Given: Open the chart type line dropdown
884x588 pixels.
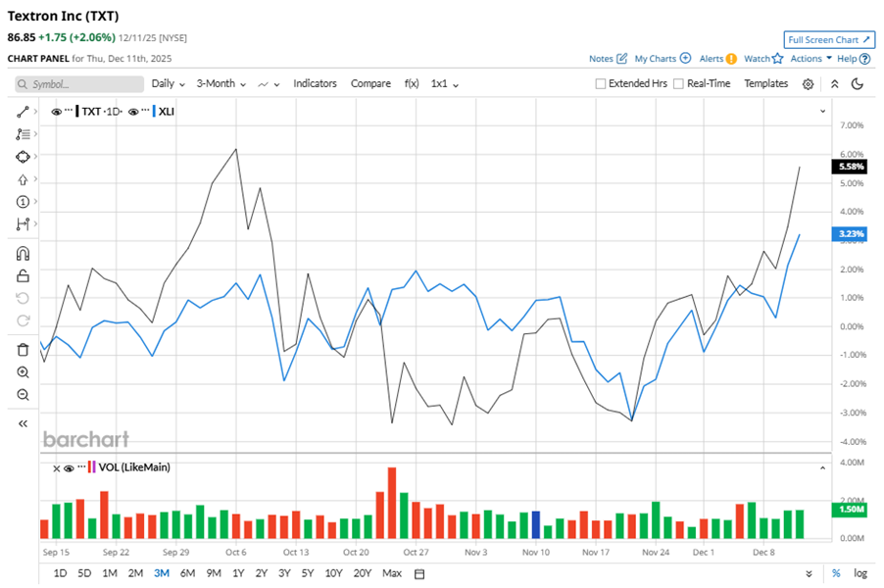Looking at the screenshot, I should tap(269, 84).
